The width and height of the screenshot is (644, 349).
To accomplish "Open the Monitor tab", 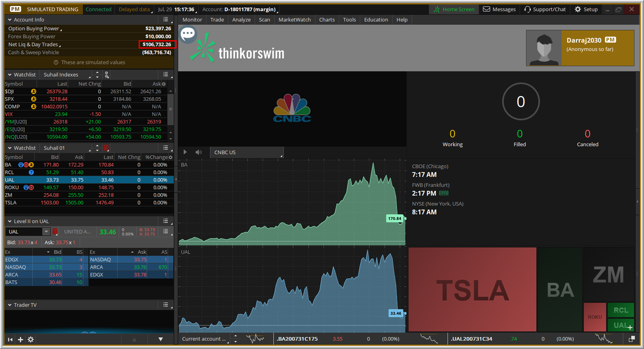I will pyautogui.click(x=192, y=20).
